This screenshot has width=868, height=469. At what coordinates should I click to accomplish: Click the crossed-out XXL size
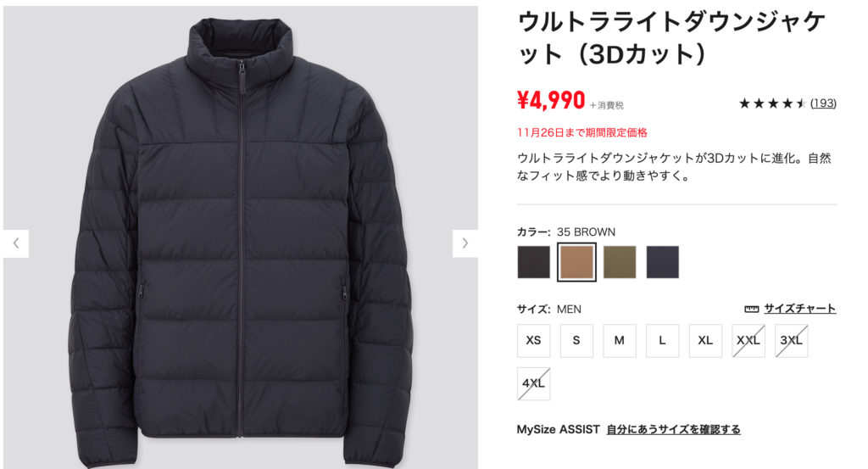[748, 341]
